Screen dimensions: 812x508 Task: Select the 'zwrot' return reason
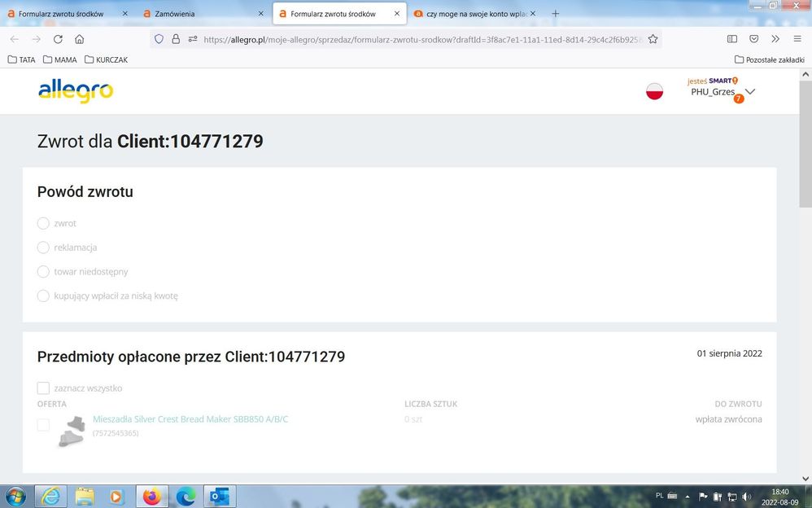[44, 223]
